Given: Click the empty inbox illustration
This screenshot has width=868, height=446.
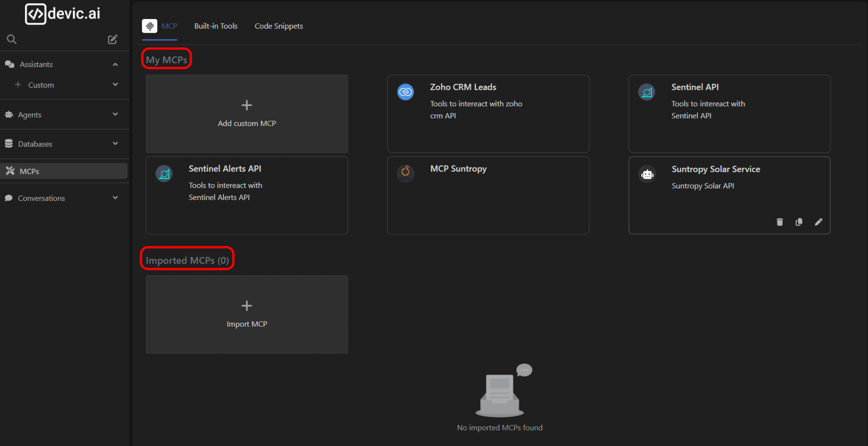Looking at the screenshot, I should coord(503,390).
